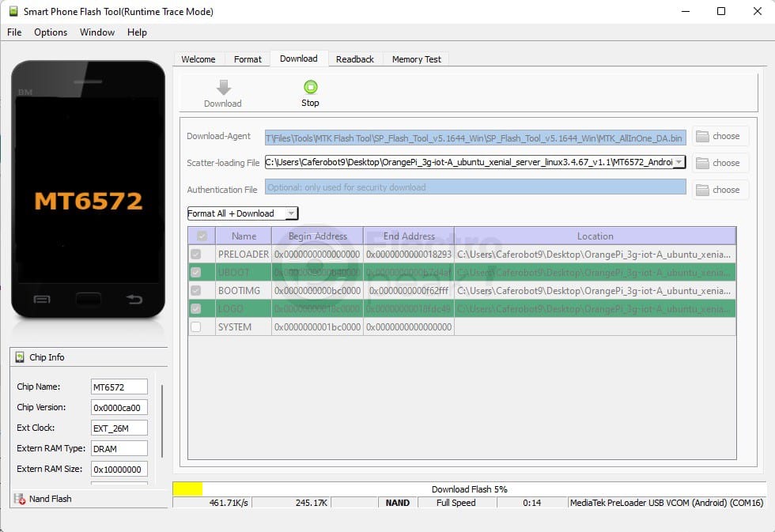Click the phone's home button graphic

tap(88, 300)
